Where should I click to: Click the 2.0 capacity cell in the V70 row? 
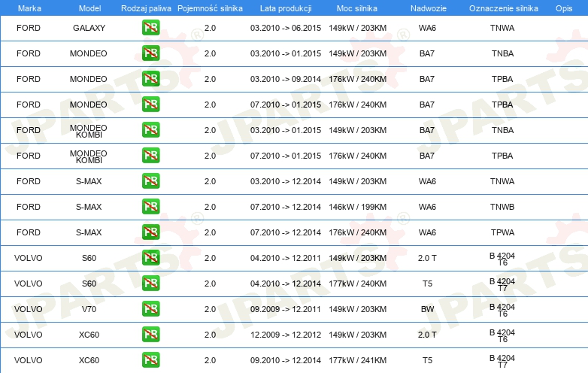[x=210, y=309]
